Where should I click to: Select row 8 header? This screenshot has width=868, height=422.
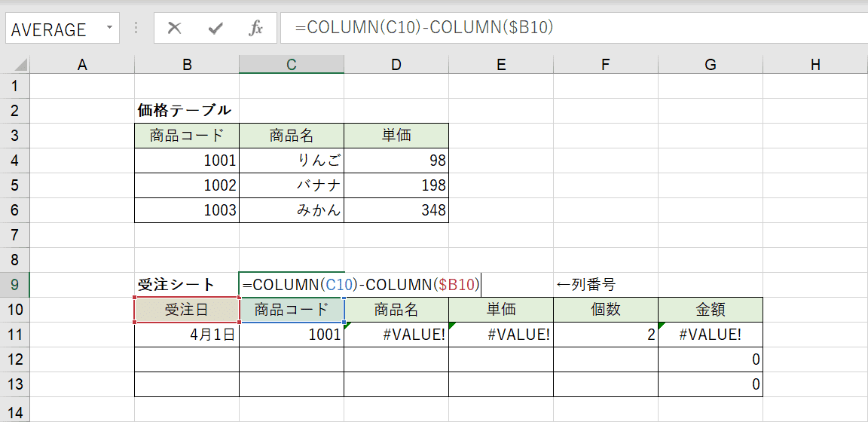click(14, 260)
